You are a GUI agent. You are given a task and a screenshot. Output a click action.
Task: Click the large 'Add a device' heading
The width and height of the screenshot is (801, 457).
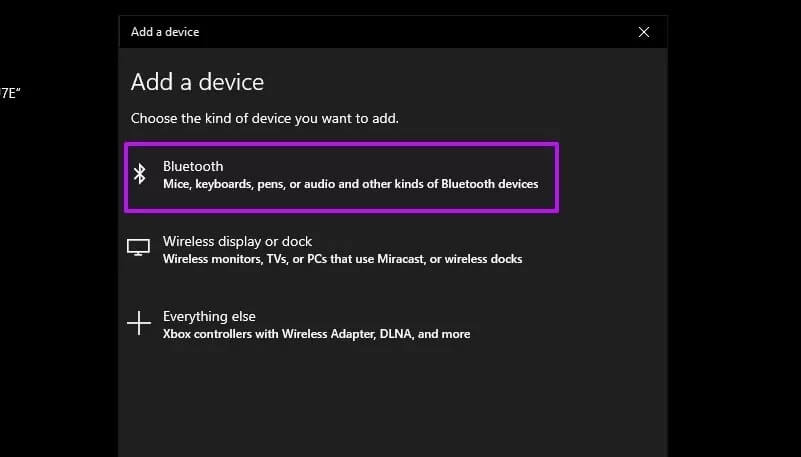(x=197, y=82)
